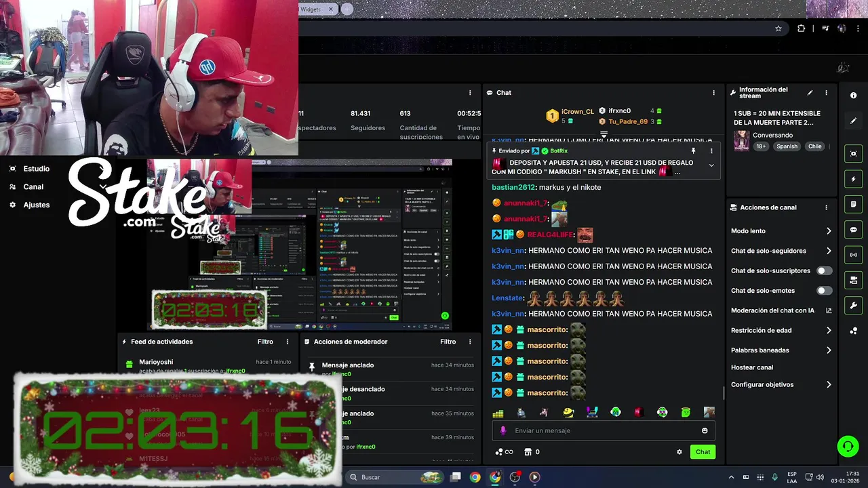The width and height of the screenshot is (868, 488).
Task: Toggle the broadcast signal panel icon
Action: coord(853,255)
